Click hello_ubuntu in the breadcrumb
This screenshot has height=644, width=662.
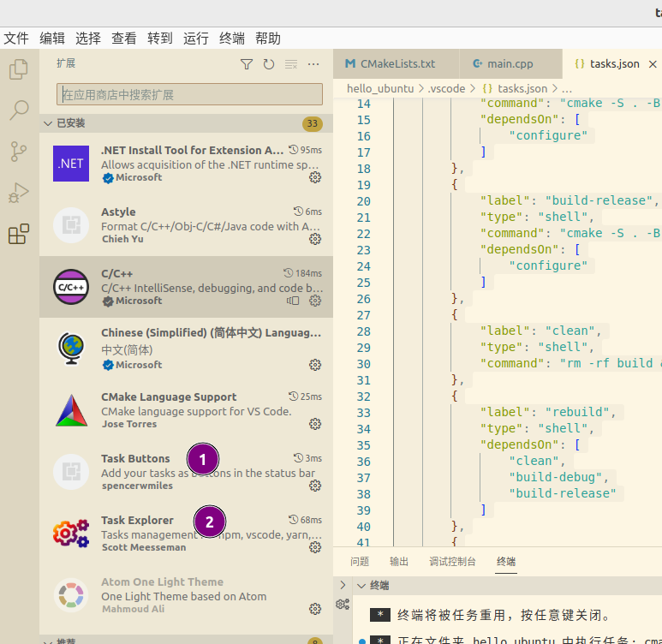coord(380,89)
